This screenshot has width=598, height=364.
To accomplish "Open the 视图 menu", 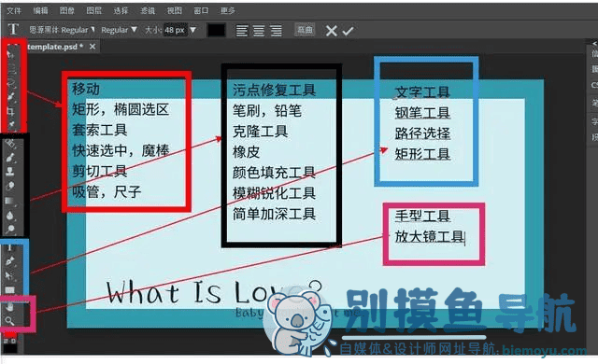I will 175,10.
